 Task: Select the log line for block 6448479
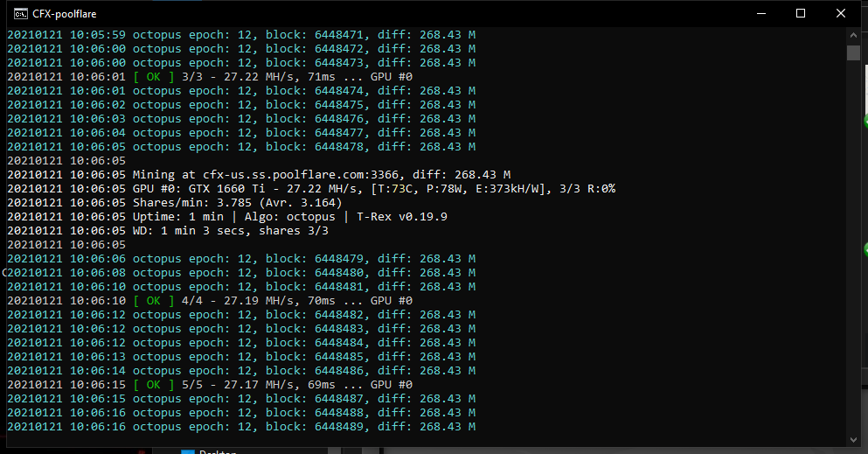[x=241, y=259]
